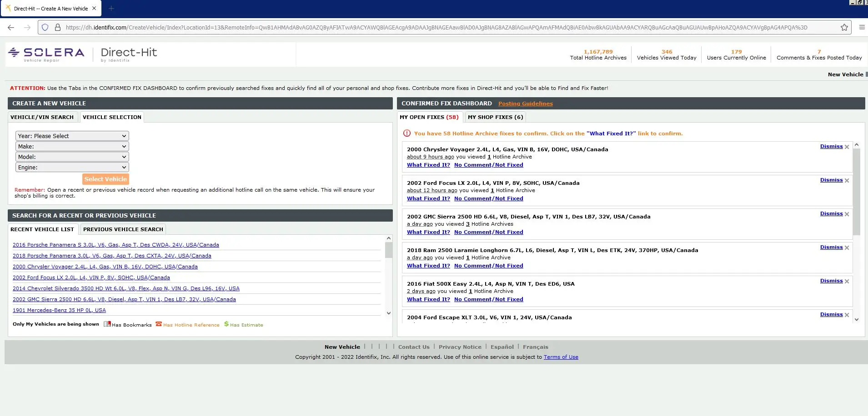868x416 pixels.
Task: Bookmark this page with the star icon
Action: click(x=844, y=27)
